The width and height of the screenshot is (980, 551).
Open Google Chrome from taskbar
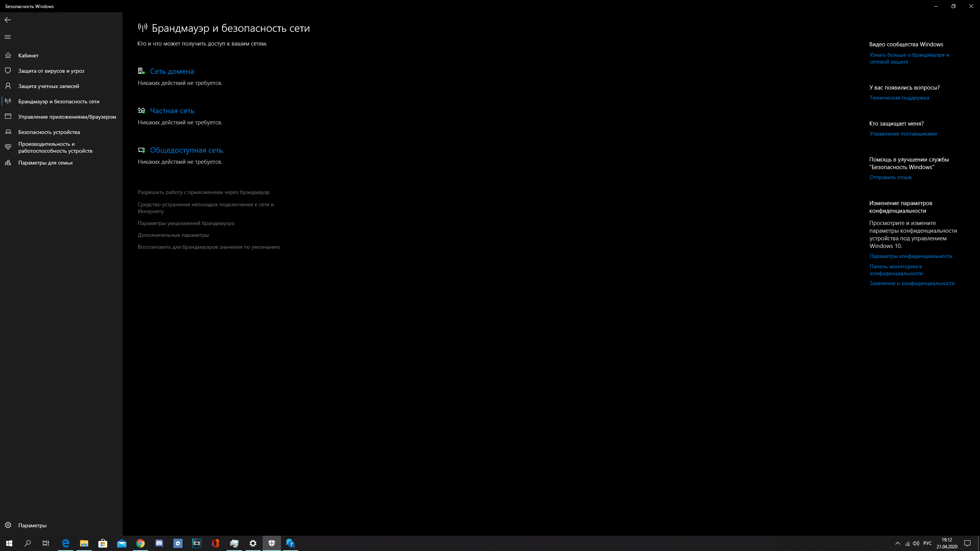click(x=140, y=543)
